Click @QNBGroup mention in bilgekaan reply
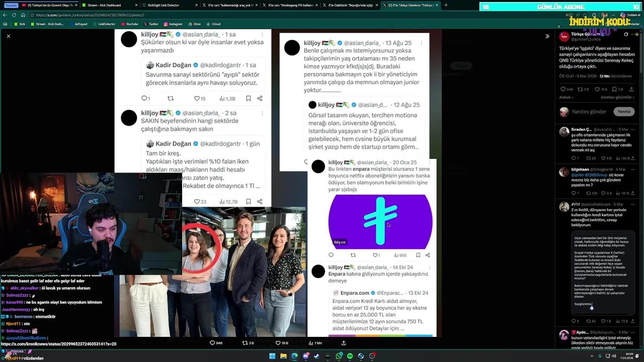This screenshot has height=362, width=644. 596,175
